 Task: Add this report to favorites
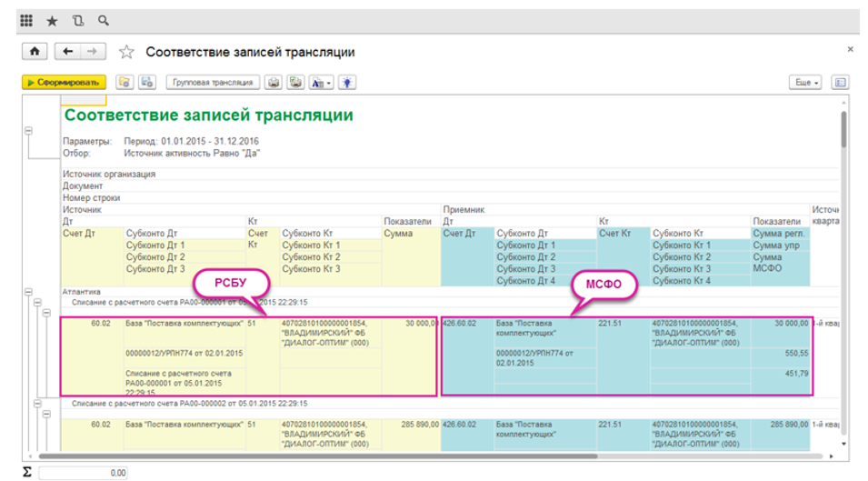[127, 53]
